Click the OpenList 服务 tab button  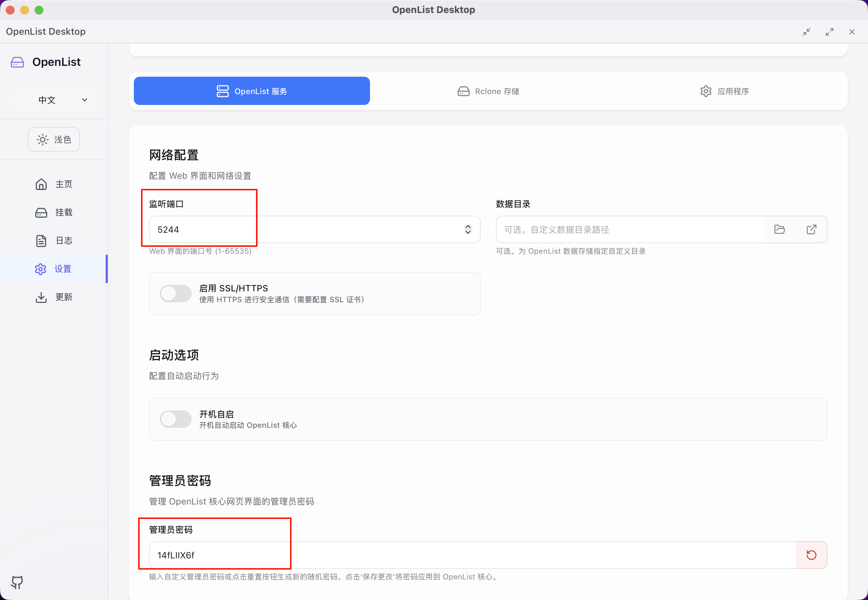(x=251, y=90)
